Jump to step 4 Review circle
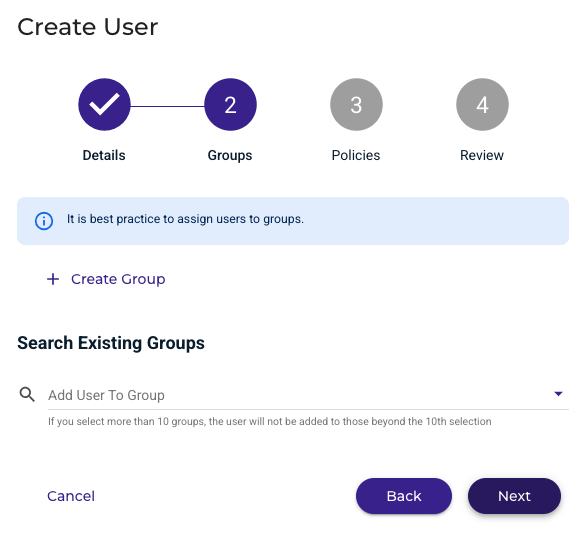The height and width of the screenshot is (533, 586). (482, 104)
